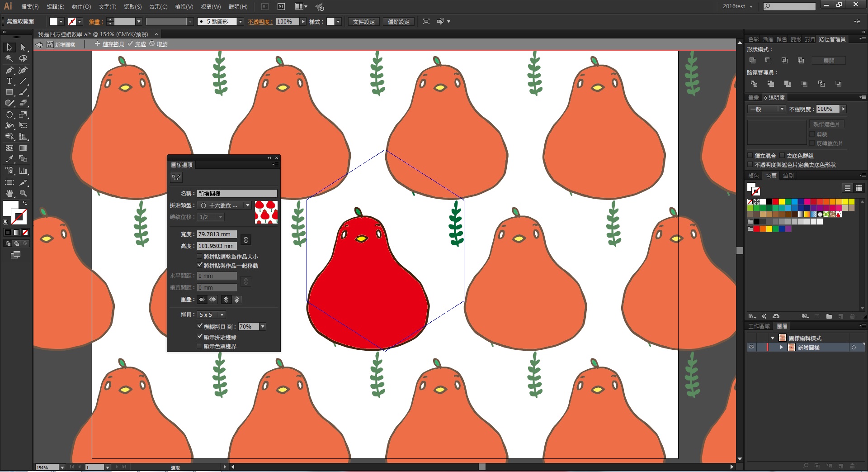Select the Type tool
The height and width of the screenshot is (472, 868).
[x=9, y=81]
